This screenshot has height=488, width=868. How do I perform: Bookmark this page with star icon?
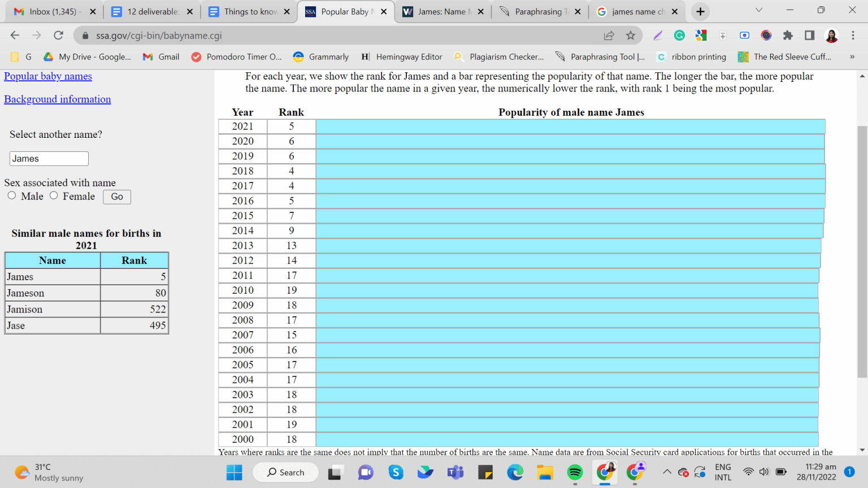tap(631, 36)
